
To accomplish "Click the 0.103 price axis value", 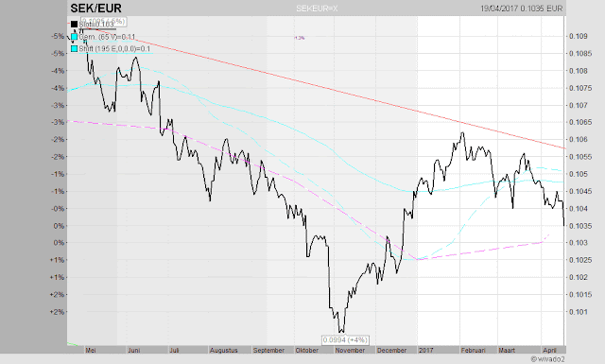I will (579, 243).
